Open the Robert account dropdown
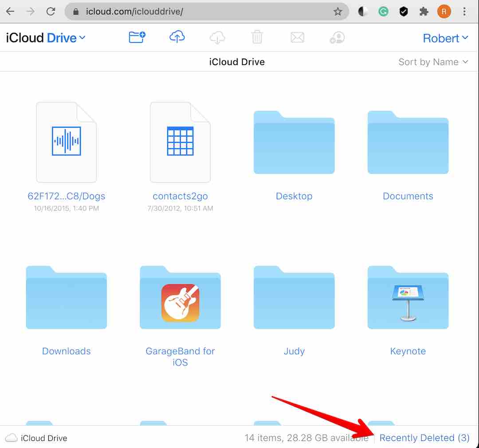This screenshot has height=448, width=479. 445,38
